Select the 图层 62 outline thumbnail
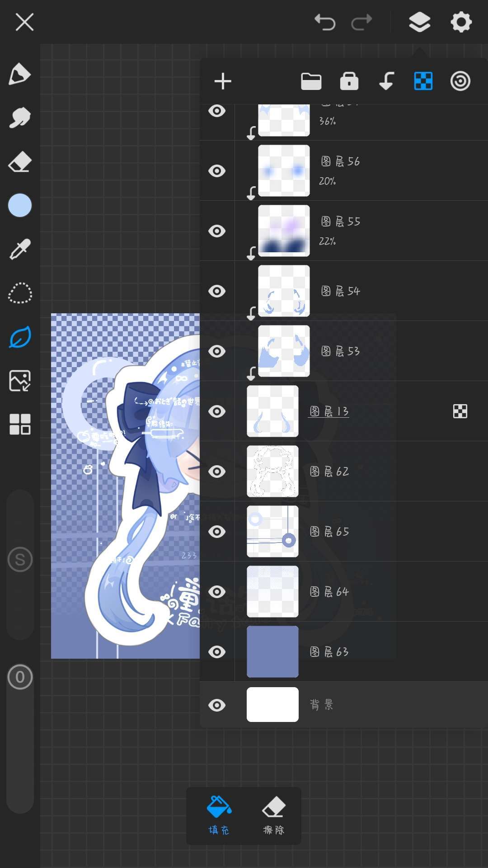The width and height of the screenshot is (488, 868). (272, 472)
